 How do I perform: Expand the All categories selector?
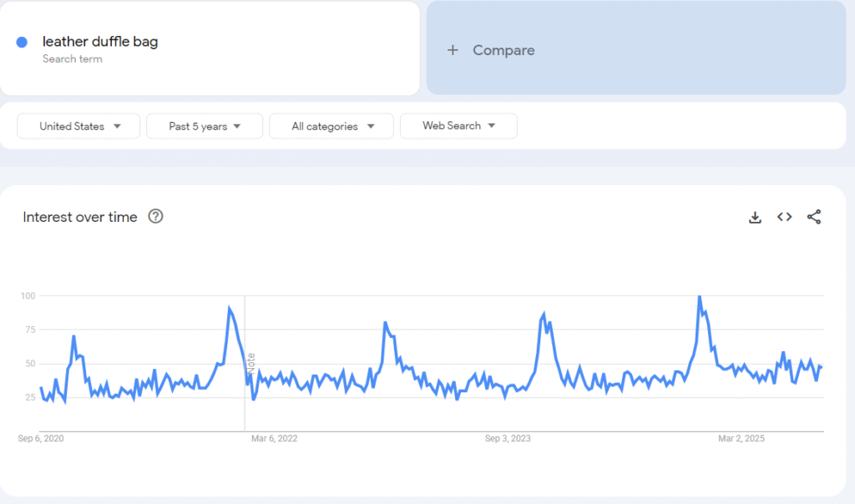point(331,126)
